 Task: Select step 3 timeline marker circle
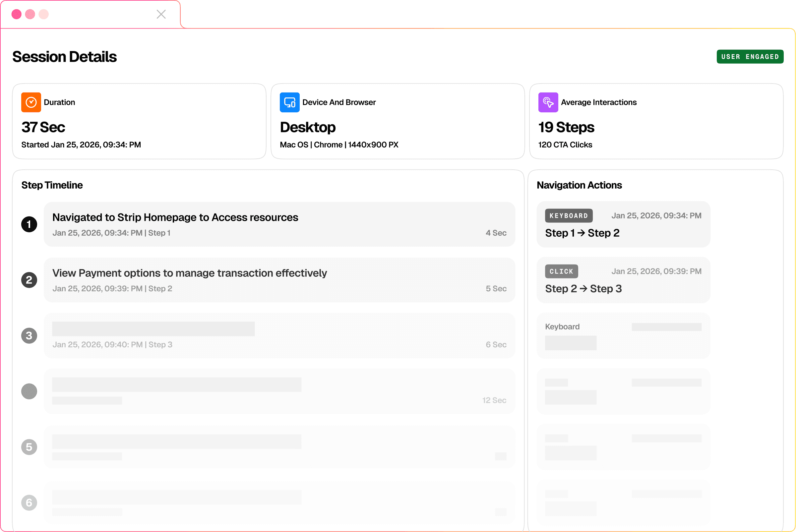coord(29,335)
